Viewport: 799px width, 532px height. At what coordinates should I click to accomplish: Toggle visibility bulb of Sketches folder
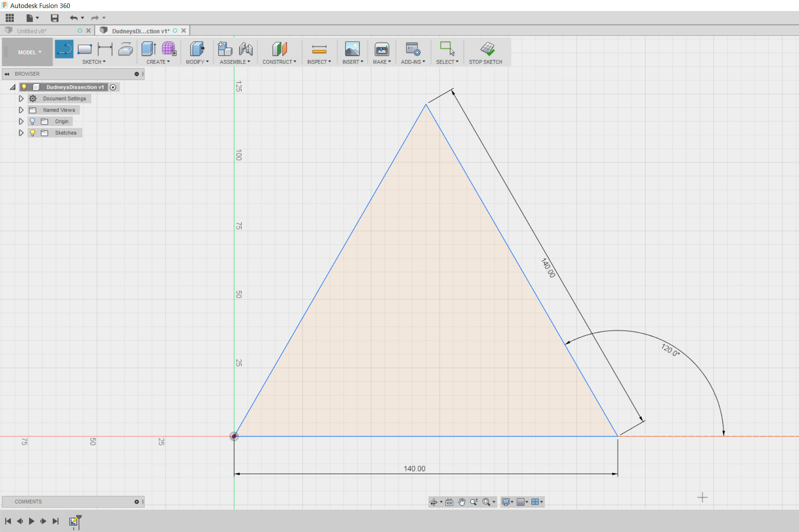click(33, 133)
